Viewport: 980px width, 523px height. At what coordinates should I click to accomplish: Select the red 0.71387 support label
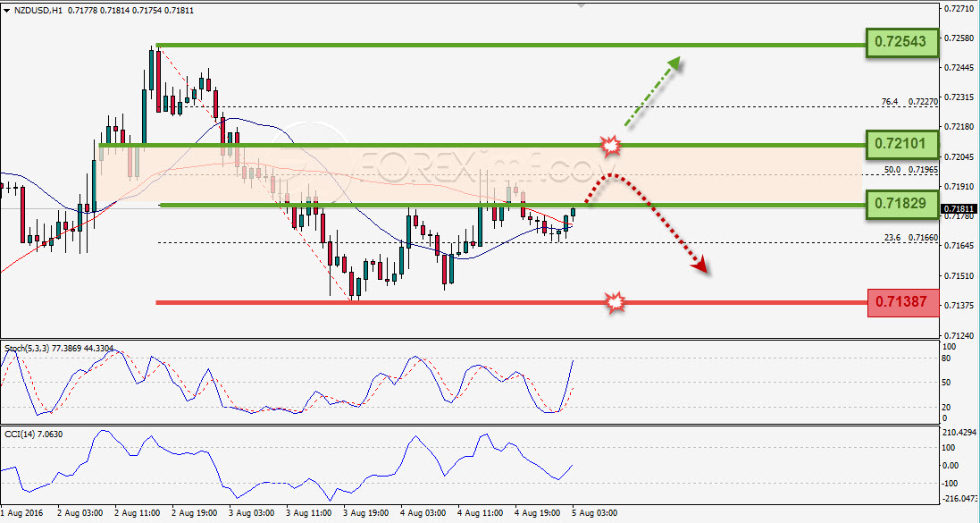click(x=903, y=303)
